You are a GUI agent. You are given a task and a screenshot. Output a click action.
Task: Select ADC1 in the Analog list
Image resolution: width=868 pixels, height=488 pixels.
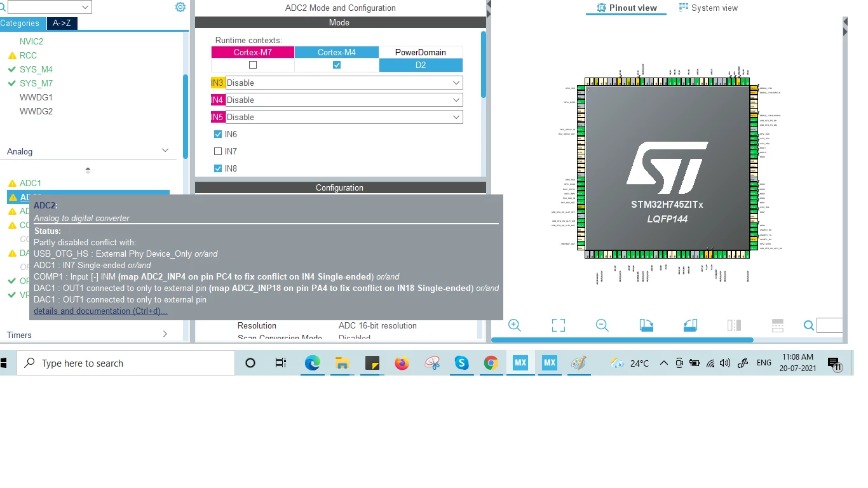pyautogui.click(x=31, y=183)
